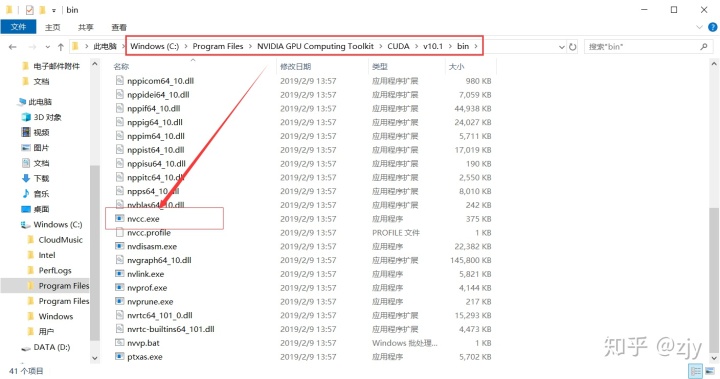Select nvrtc64_101_0.dll file
720x379 pixels.
coord(159,315)
